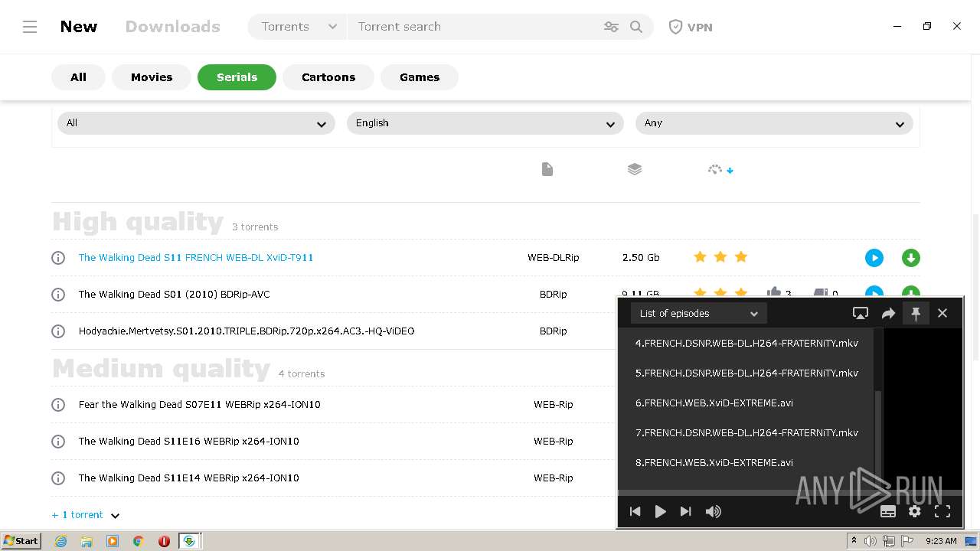
Task: Toggle subtitles in the player
Action: [x=888, y=511]
